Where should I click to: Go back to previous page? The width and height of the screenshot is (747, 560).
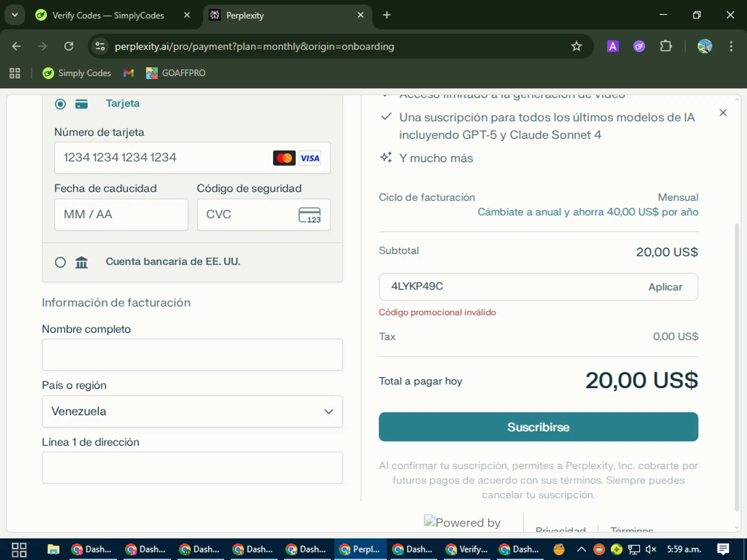tap(16, 46)
